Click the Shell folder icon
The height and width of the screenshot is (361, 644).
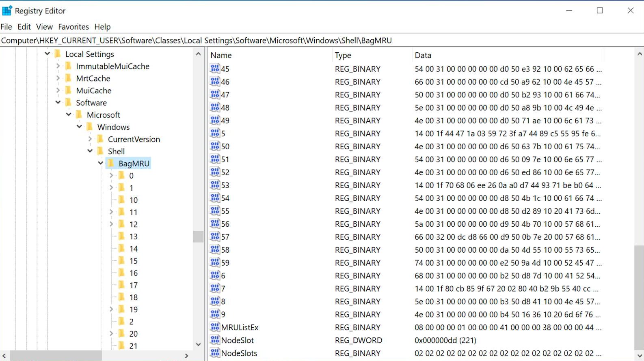(101, 151)
